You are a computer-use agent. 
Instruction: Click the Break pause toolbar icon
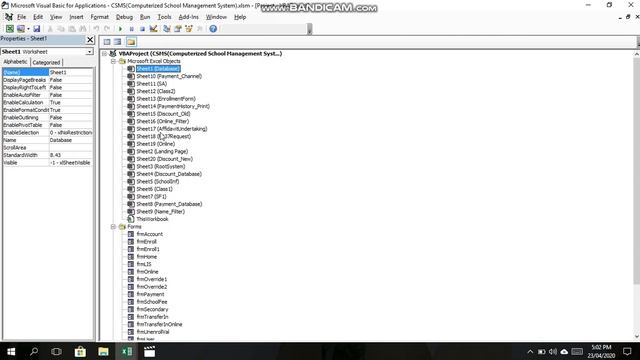[x=131, y=29]
